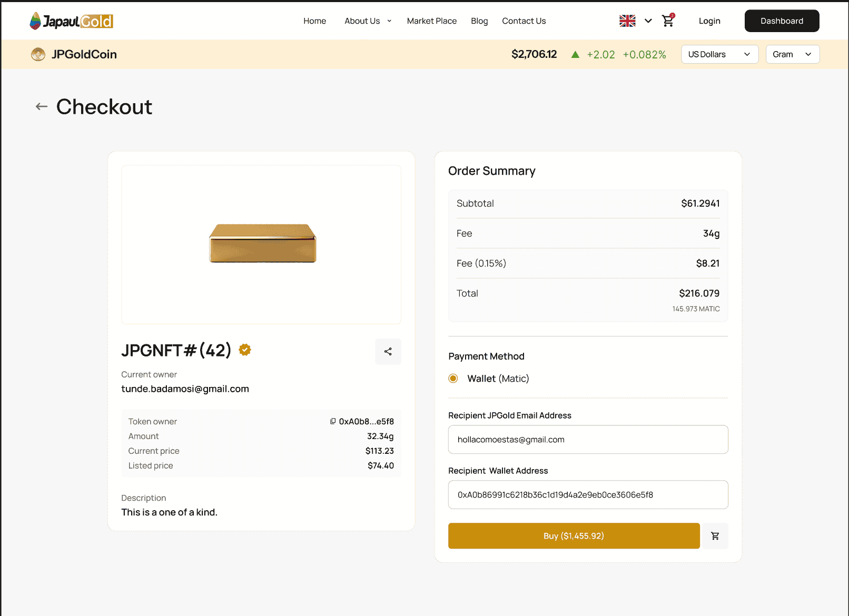Open the shopping cart icon in header
Image resolution: width=849 pixels, height=616 pixels.
tap(668, 21)
